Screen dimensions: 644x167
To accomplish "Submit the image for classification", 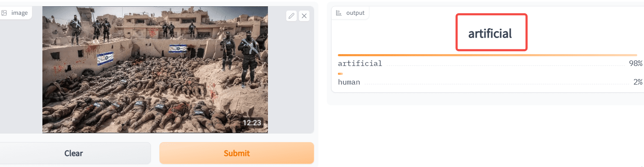I will coord(237,153).
